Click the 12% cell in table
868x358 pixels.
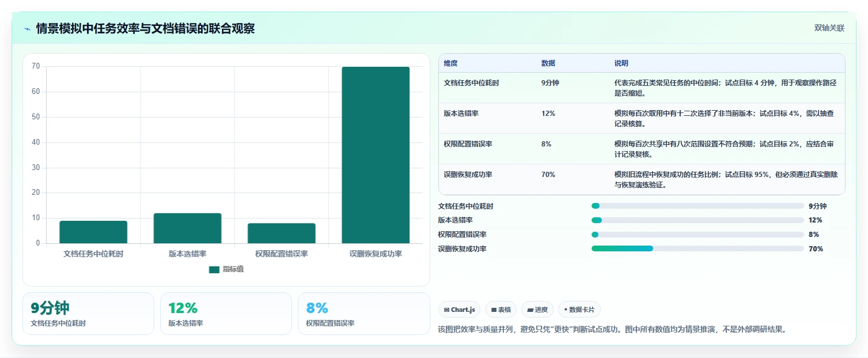[548, 114]
